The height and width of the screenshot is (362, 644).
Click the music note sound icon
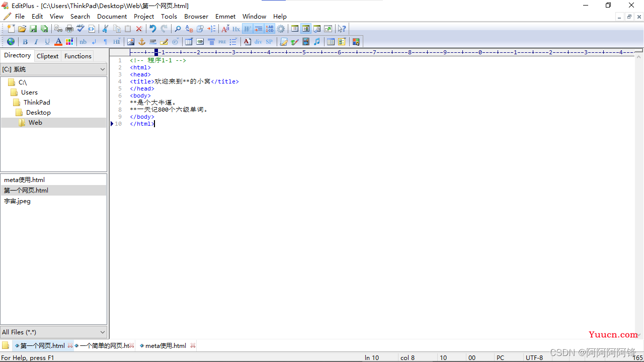pos(317,42)
